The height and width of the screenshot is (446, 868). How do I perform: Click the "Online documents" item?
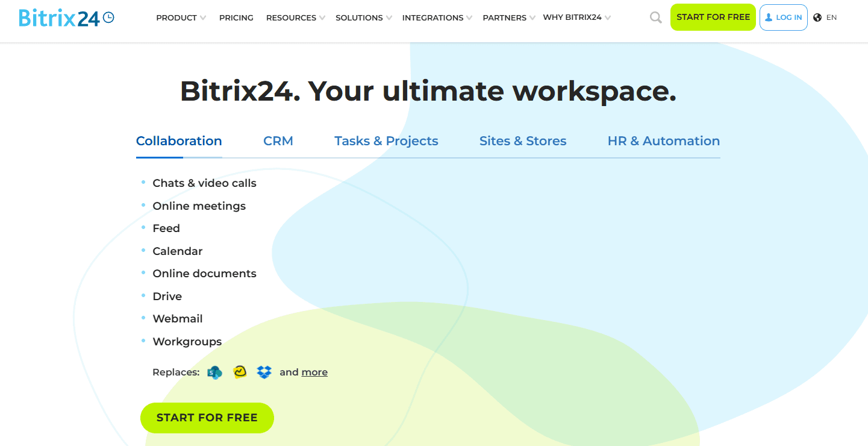205,274
